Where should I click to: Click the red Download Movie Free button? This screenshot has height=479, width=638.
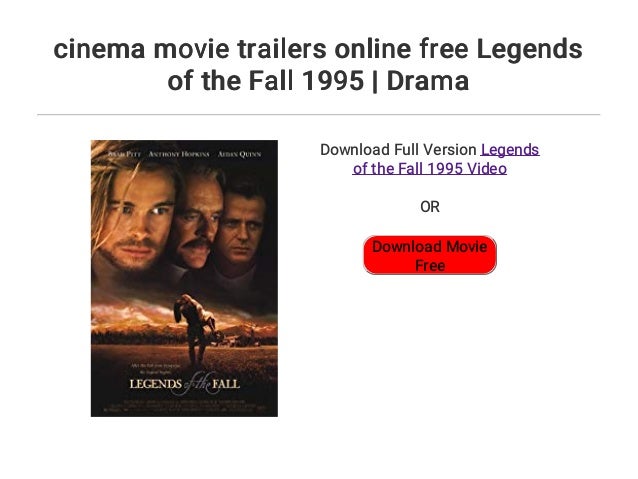click(x=429, y=255)
